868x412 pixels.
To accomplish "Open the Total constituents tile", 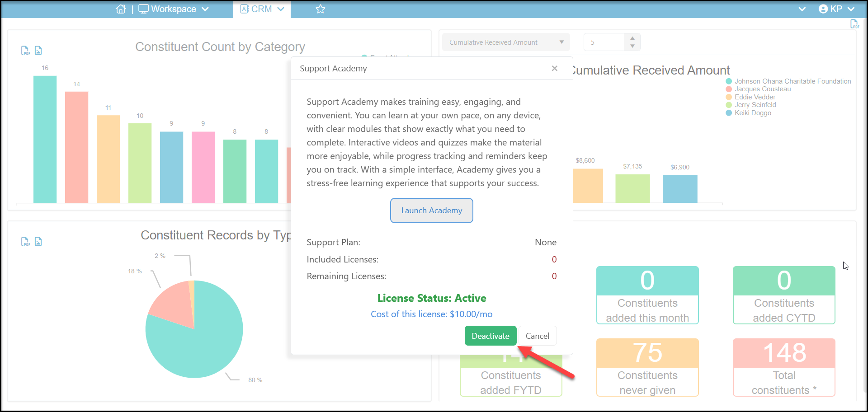I will 784,367.
